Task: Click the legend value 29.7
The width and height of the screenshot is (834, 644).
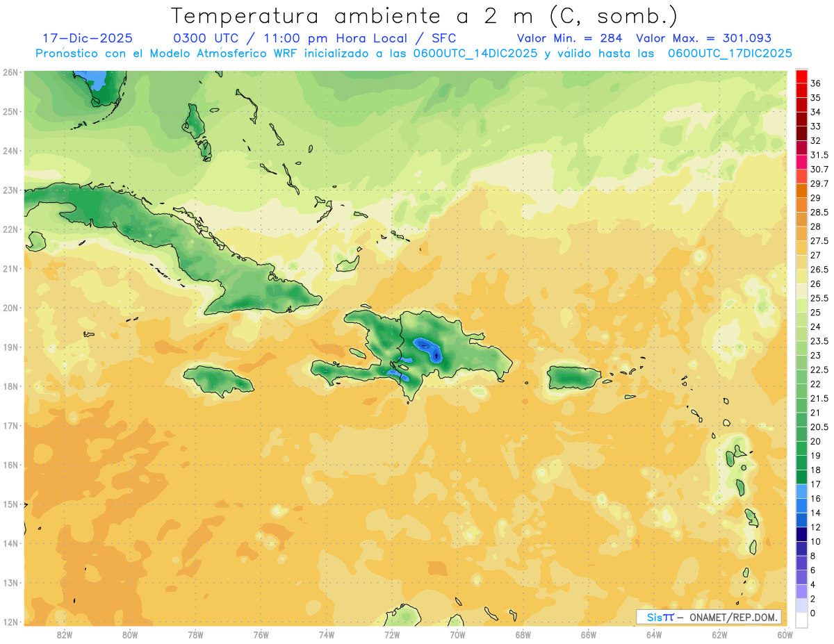Action: point(819,183)
